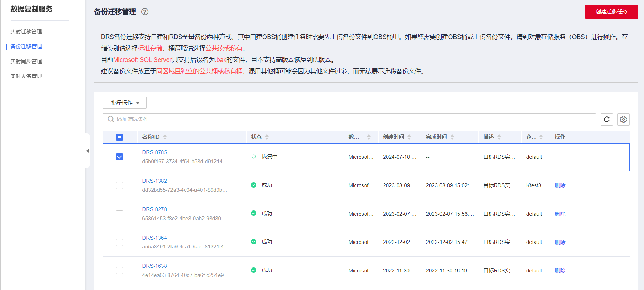Viewport: 644px width, 290px height.
Task: Open task DRS-8278
Action: (154, 209)
